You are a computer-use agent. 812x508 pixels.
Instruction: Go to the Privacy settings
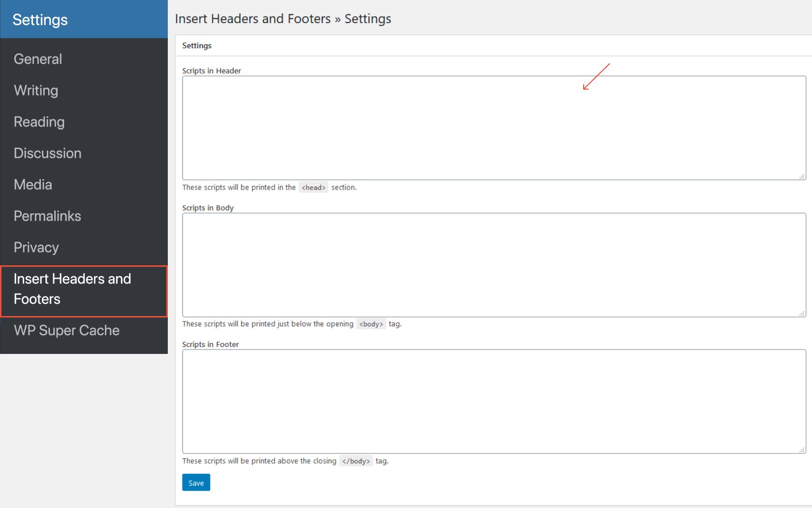click(x=35, y=247)
